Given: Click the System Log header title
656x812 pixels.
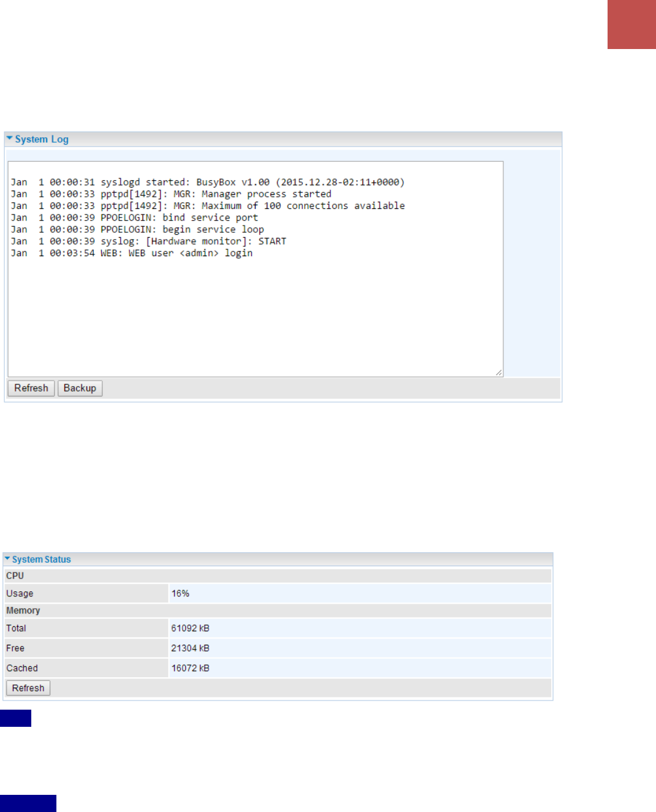Looking at the screenshot, I should coord(42,139).
